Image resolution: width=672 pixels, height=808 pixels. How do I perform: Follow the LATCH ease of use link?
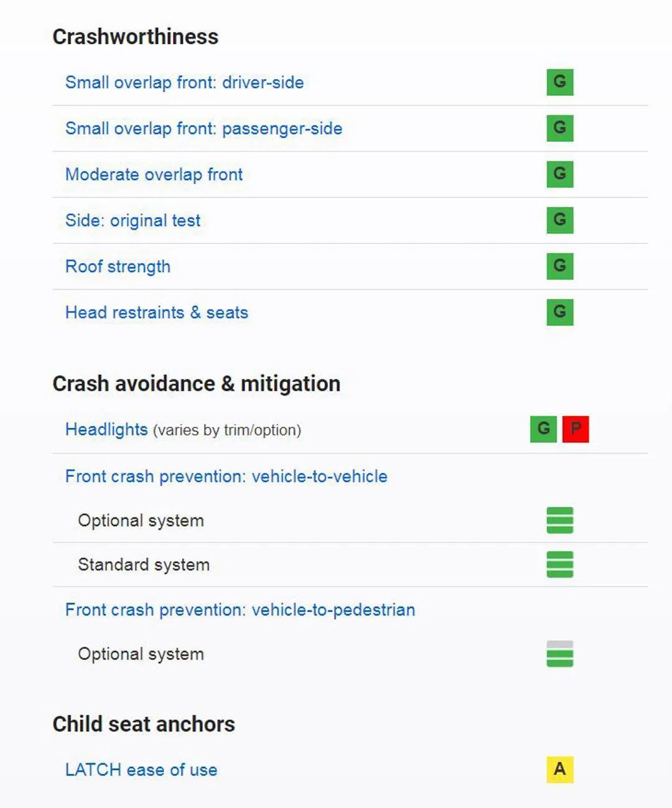click(x=141, y=769)
